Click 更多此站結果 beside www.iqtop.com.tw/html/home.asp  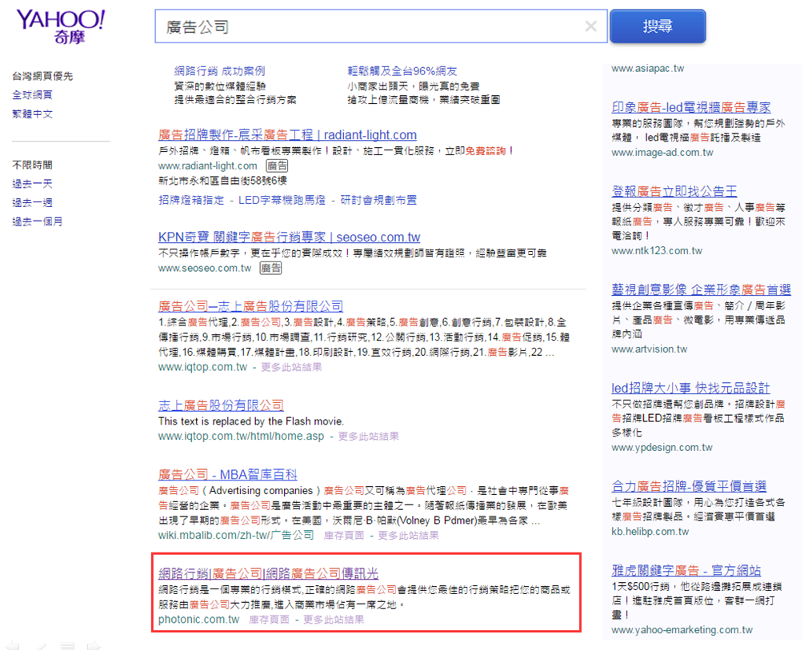pos(369,437)
